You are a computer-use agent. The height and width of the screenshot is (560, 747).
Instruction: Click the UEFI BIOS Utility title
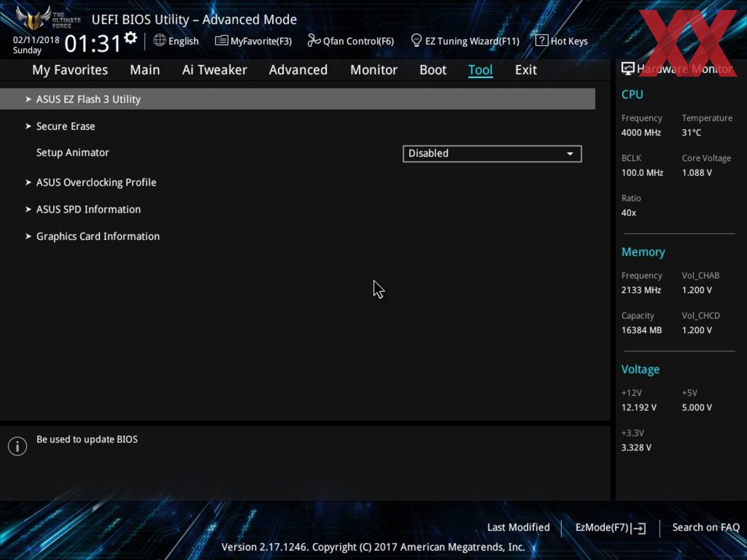(194, 20)
